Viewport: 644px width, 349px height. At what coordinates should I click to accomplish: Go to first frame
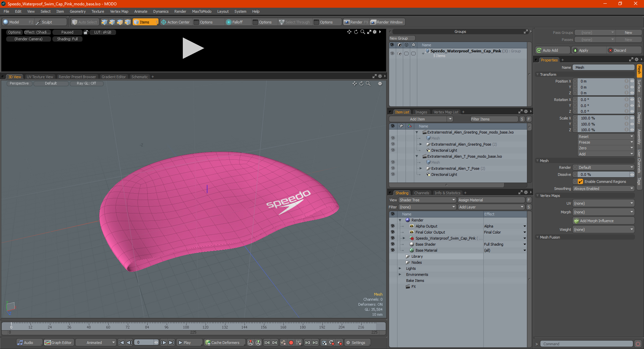click(121, 343)
